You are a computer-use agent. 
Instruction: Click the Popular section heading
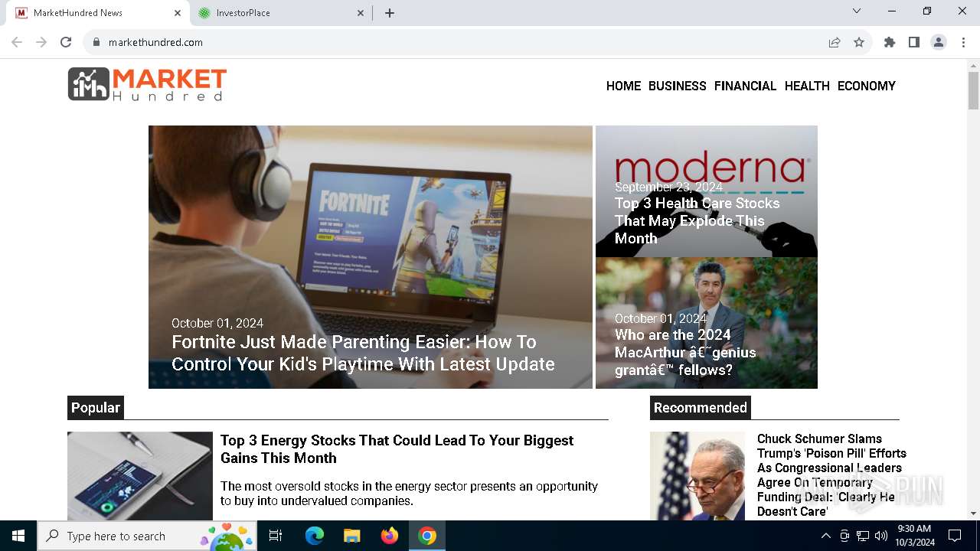[x=96, y=408]
